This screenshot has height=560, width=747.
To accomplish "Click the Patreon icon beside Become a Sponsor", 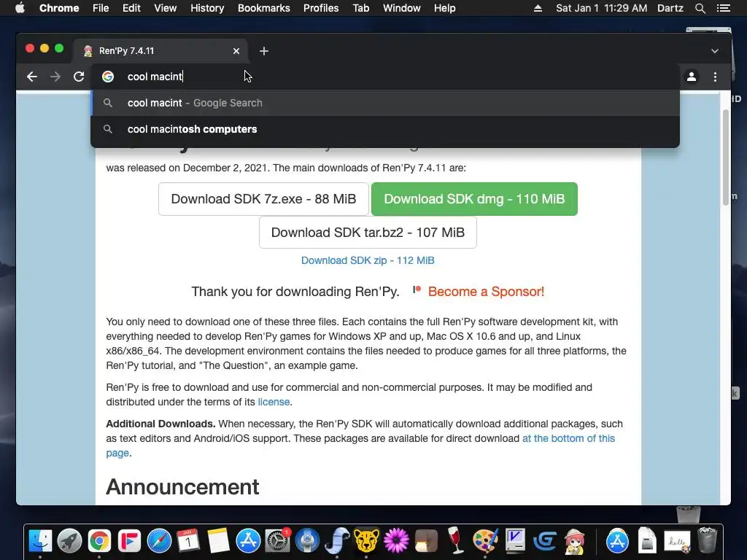I will 417,289.
